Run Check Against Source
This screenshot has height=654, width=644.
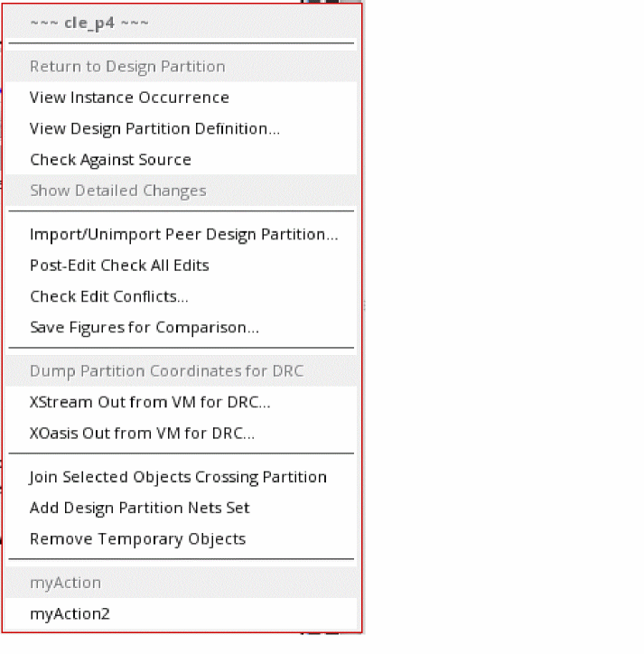click(110, 160)
